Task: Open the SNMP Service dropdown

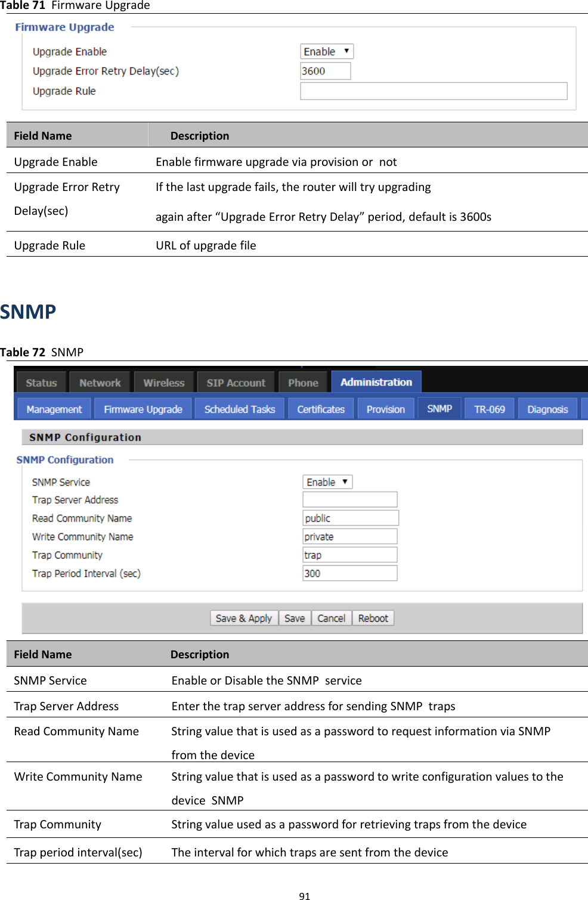Action: (327, 482)
